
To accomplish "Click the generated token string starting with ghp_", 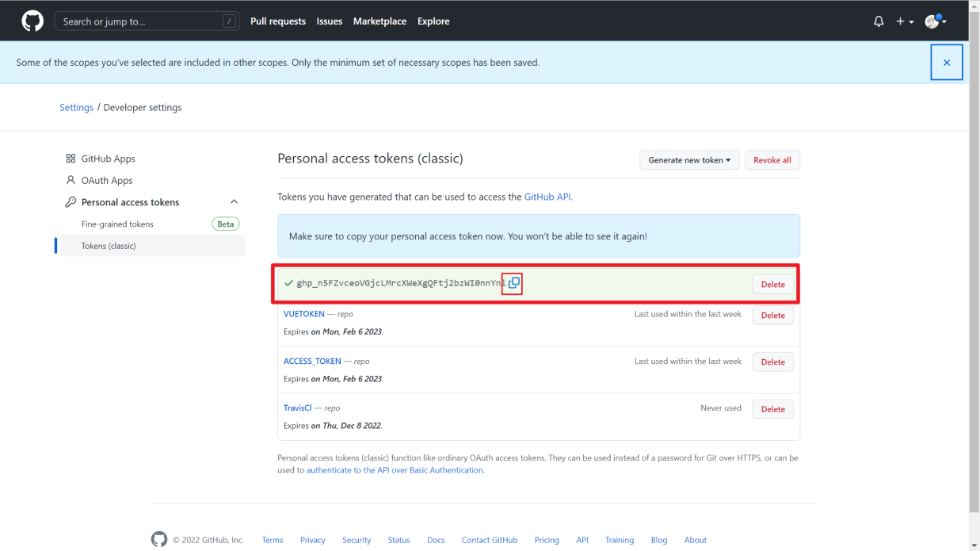I will pos(401,283).
